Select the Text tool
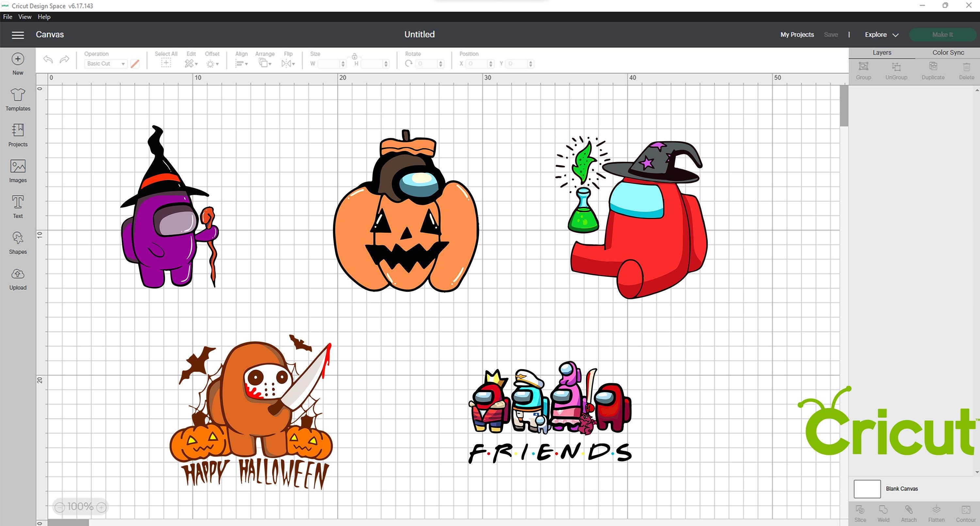This screenshot has height=526, width=980. coord(18,206)
